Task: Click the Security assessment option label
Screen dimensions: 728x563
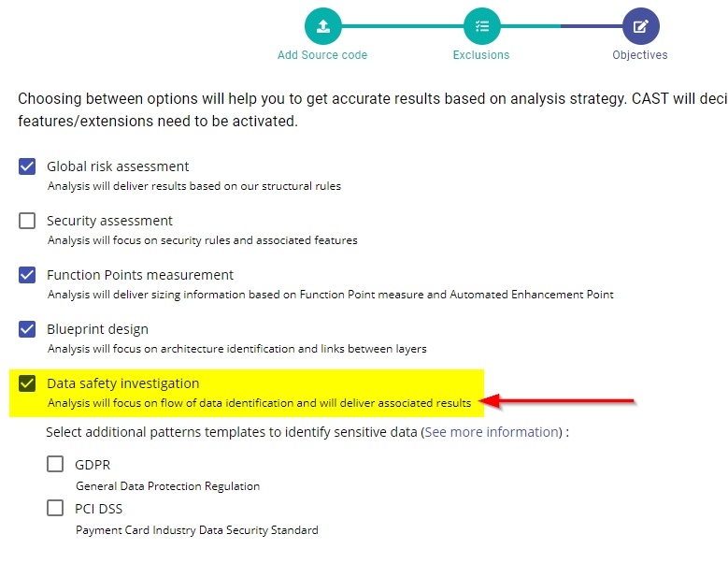Action: (x=109, y=221)
